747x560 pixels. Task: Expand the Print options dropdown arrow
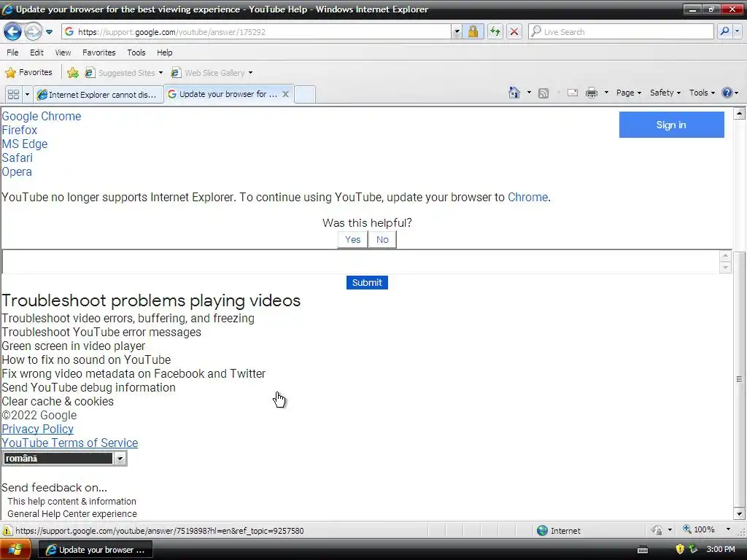pyautogui.click(x=606, y=93)
